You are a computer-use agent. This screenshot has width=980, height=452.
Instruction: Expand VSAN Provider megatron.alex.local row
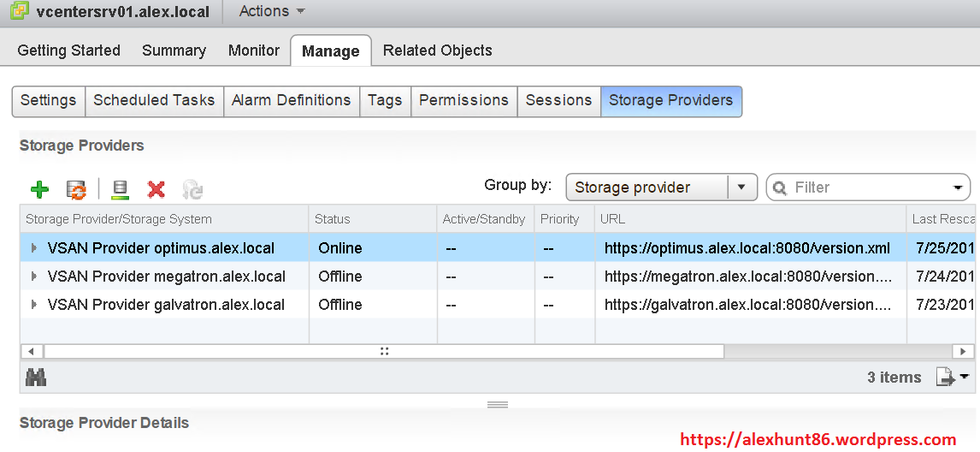34,277
